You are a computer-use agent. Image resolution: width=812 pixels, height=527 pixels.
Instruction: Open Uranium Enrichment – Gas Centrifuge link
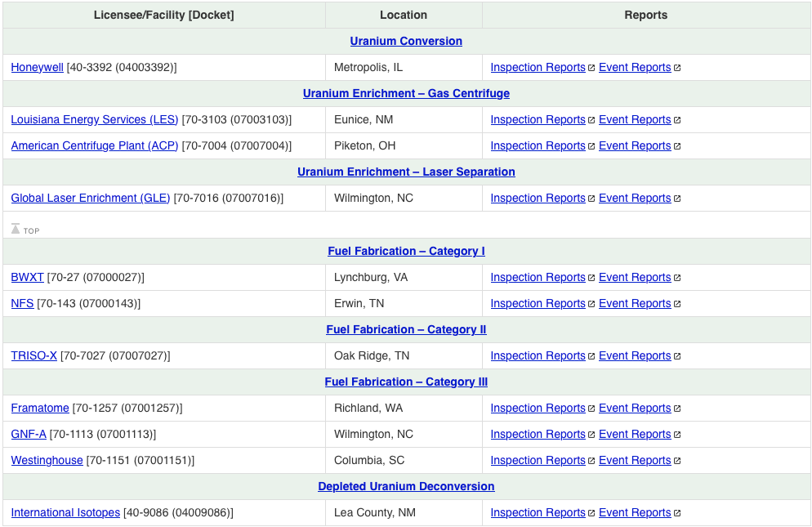(406, 93)
